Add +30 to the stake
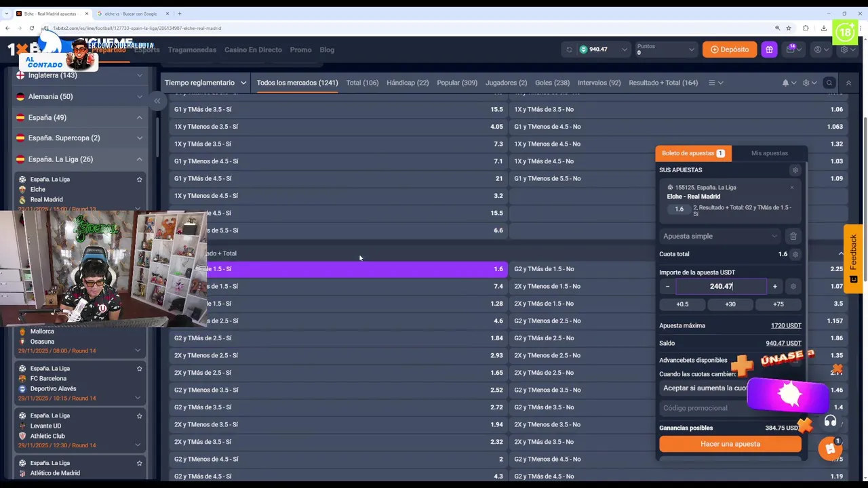The height and width of the screenshot is (488, 868). pyautogui.click(x=730, y=304)
